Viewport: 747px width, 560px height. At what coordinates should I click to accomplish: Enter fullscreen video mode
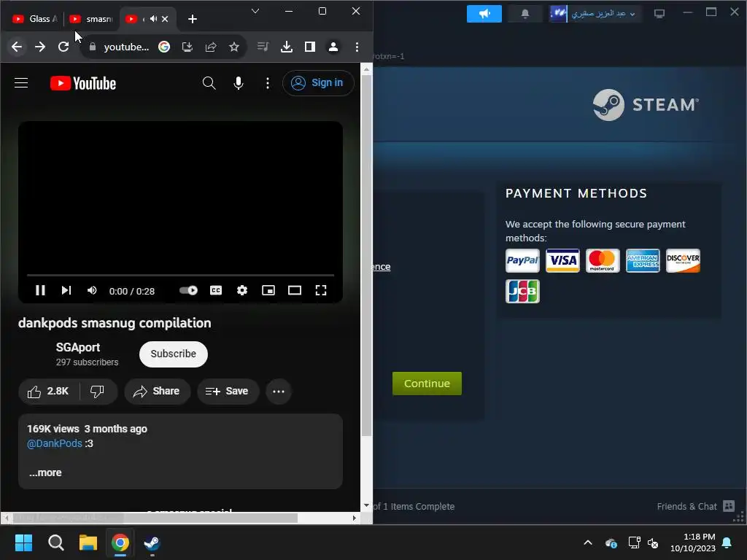(x=321, y=290)
